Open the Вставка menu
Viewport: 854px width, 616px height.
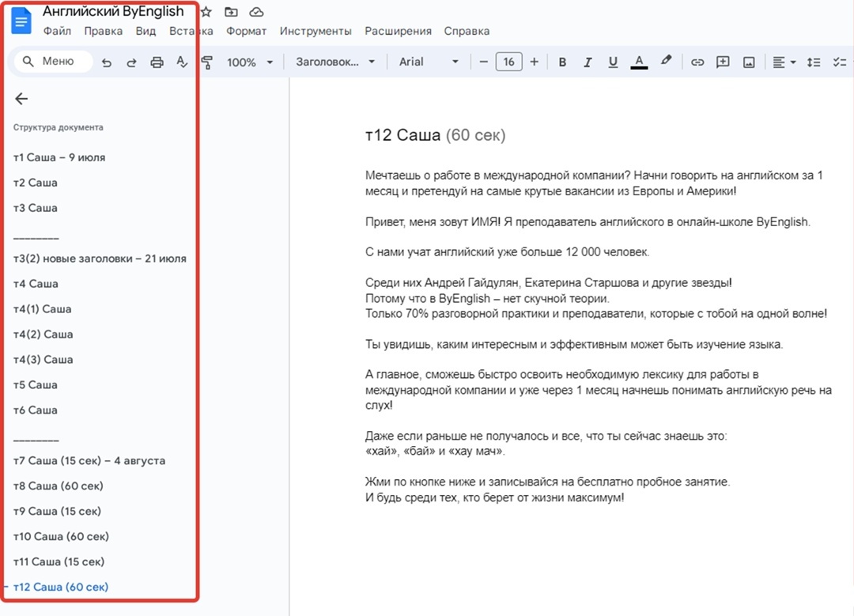pyautogui.click(x=191, y=31)
